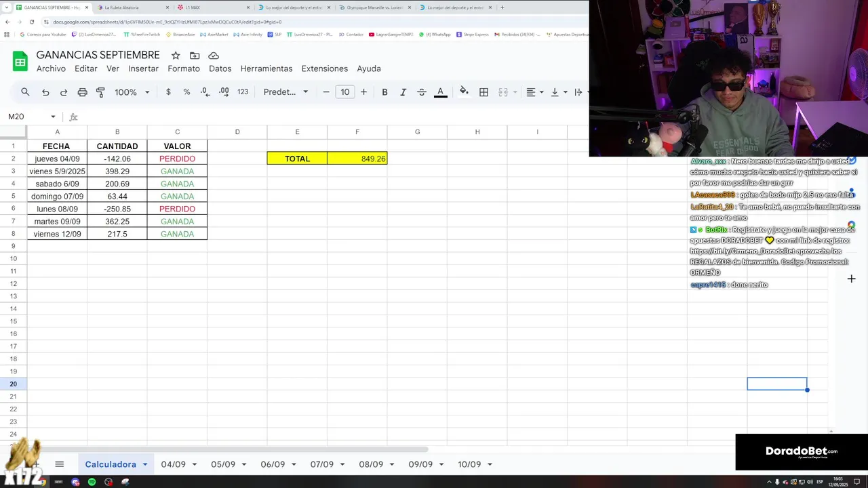868x488 pixels.
Task: Open the vertical align dropdown
Action: coord(558,92)
